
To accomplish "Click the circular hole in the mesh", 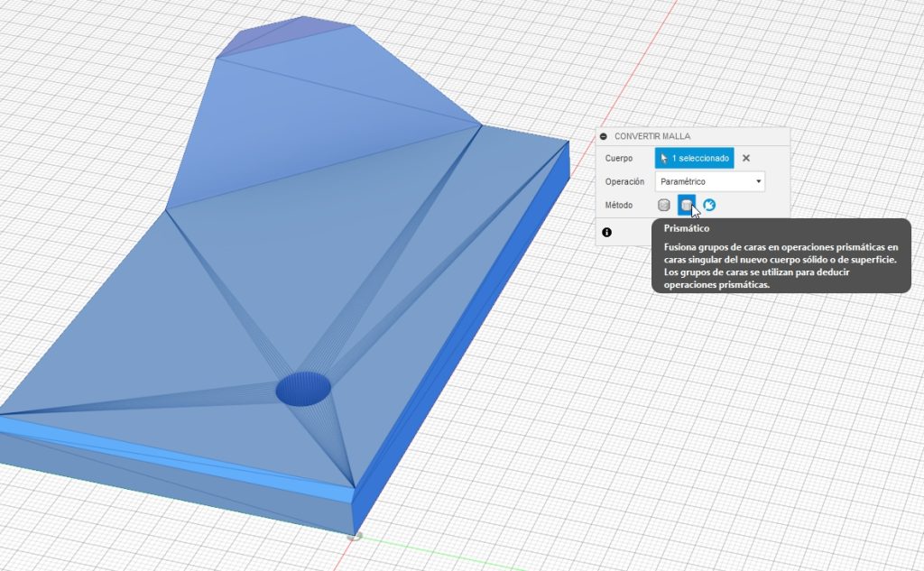I will point(303,389).
